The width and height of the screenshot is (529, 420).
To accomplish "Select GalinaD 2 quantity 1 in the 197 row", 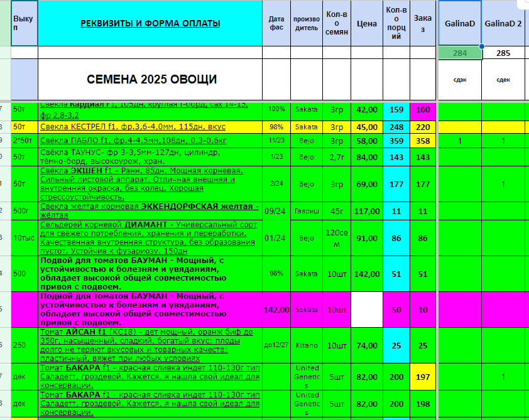I will point(503,377).
